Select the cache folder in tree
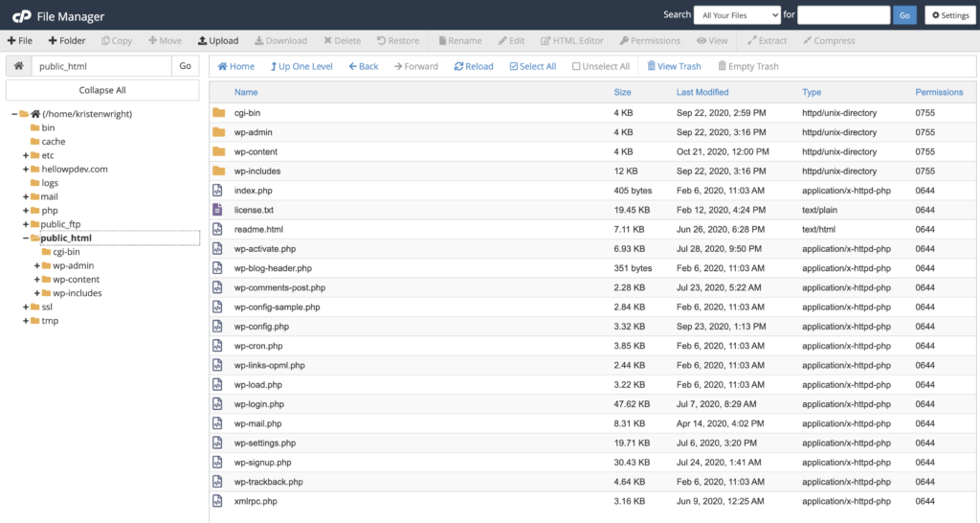 point(54,142)
